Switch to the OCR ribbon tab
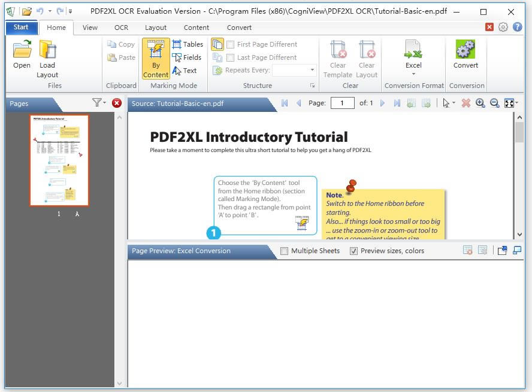 tap(121, 28)
